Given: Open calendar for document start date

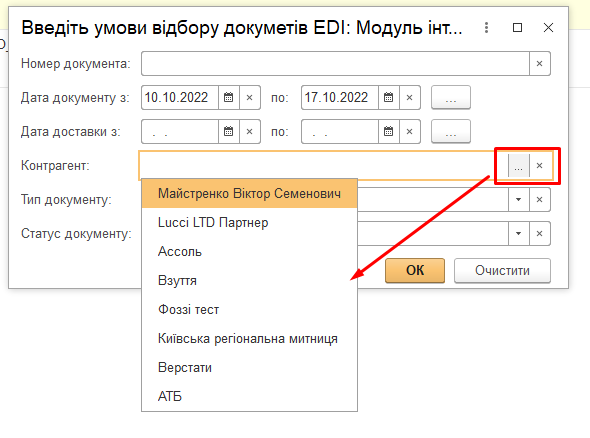Looking at the screenshot, I should click(228, 97).
